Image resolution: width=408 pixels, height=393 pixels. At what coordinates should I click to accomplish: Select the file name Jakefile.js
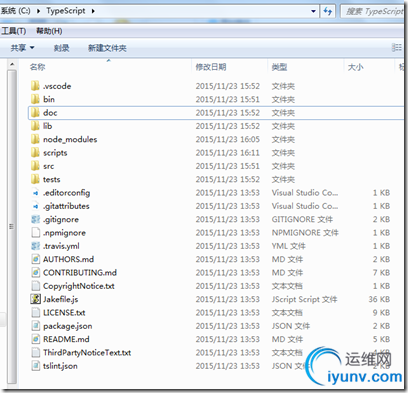(x=60, y=299)
